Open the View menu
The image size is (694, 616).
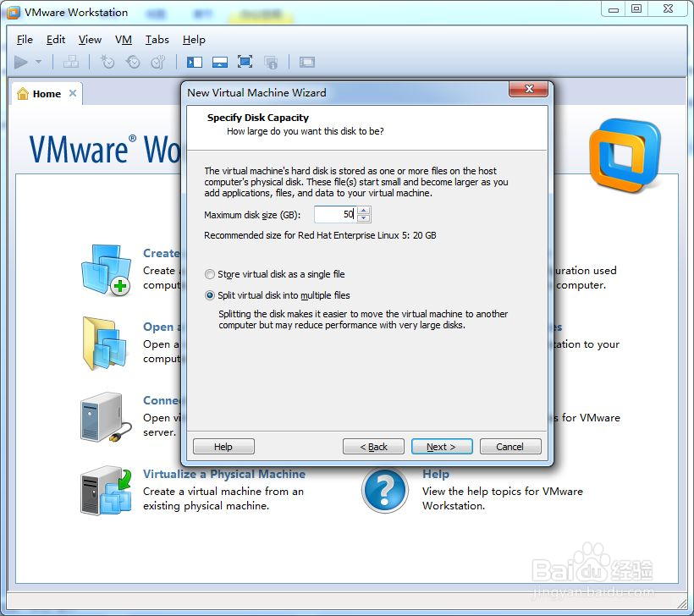(90, 40)
